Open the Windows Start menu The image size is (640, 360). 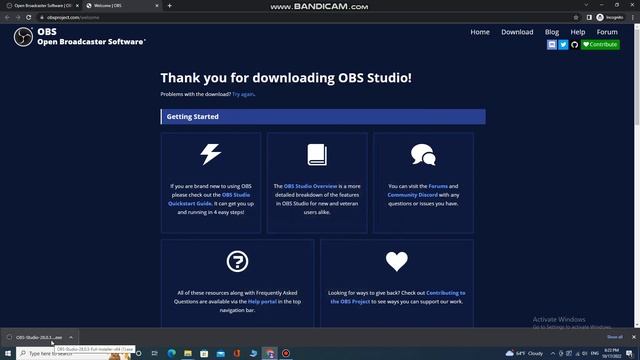pos(8,353)
